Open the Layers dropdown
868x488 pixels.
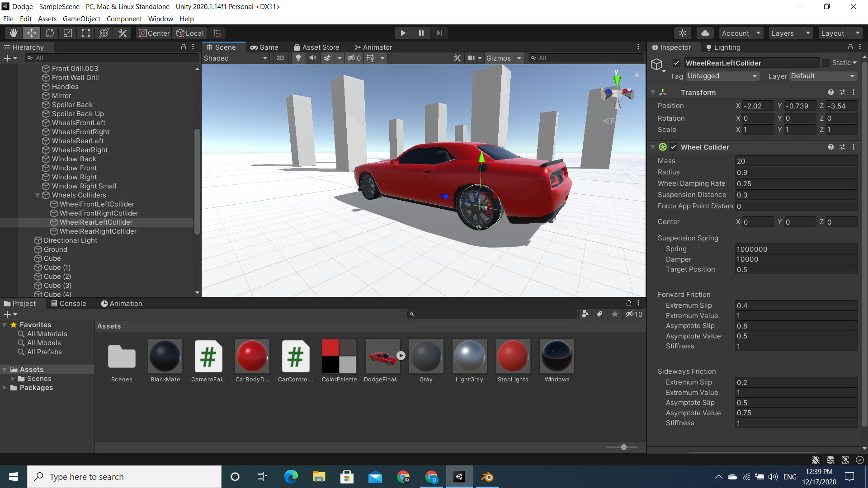790,33
